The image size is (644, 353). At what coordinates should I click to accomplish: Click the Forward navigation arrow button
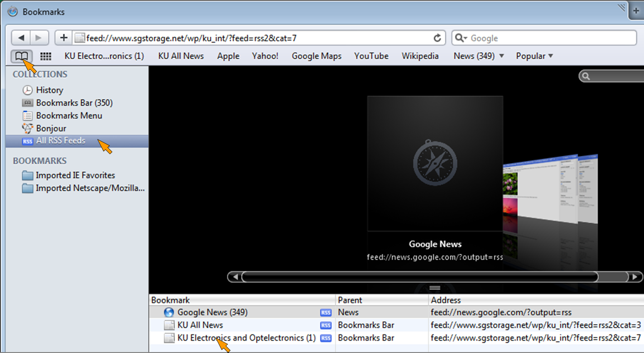pyautogui.click(x=39, y=38)
